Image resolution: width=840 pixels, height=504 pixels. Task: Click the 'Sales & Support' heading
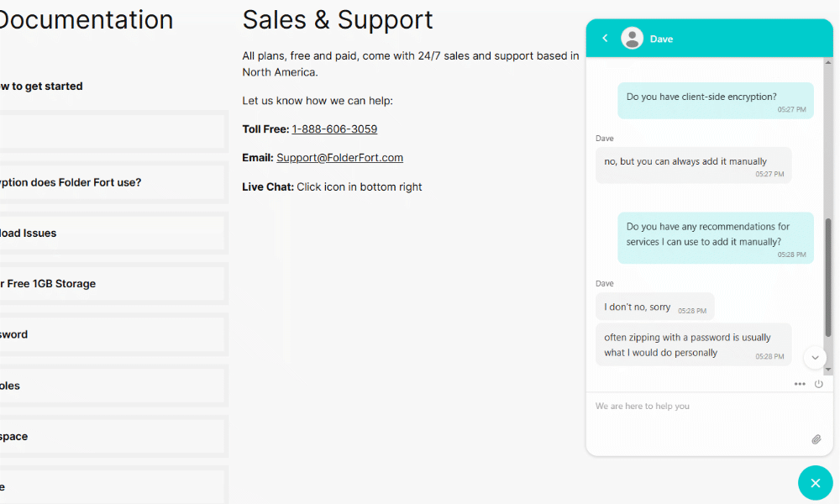[x=338, y=20]
